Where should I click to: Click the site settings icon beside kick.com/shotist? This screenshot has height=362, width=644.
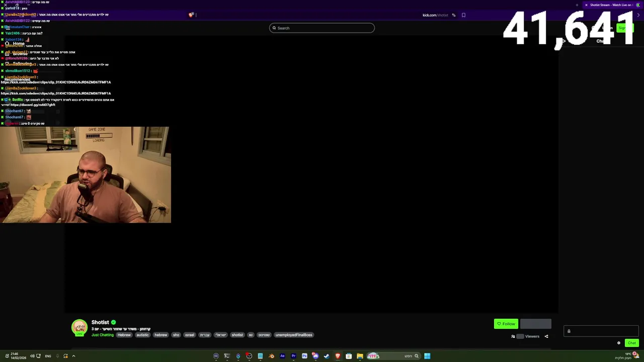point(454,15)
